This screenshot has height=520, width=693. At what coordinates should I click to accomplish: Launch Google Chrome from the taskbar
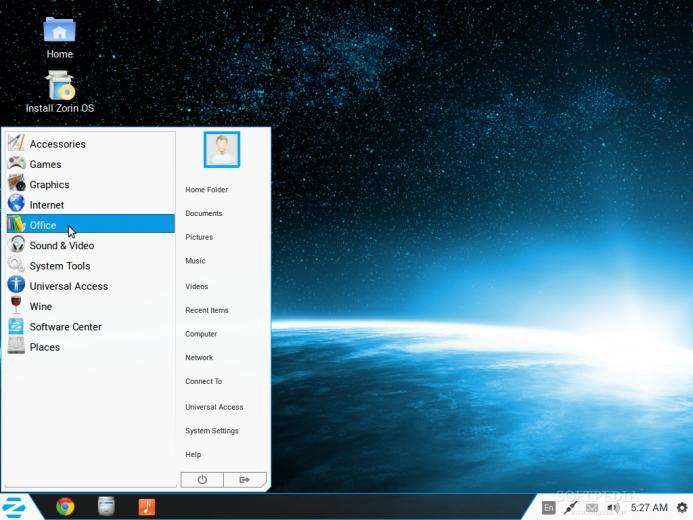65,506
